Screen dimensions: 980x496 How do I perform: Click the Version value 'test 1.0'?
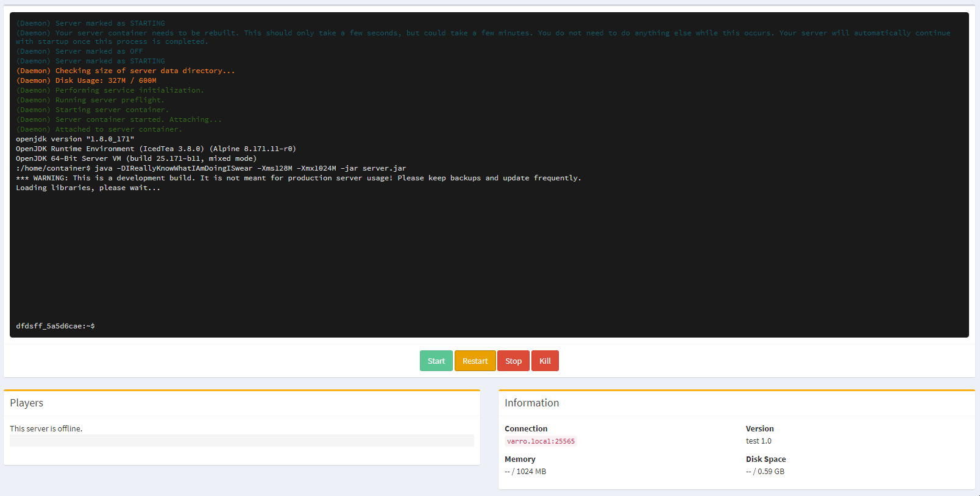click(758, 441)
